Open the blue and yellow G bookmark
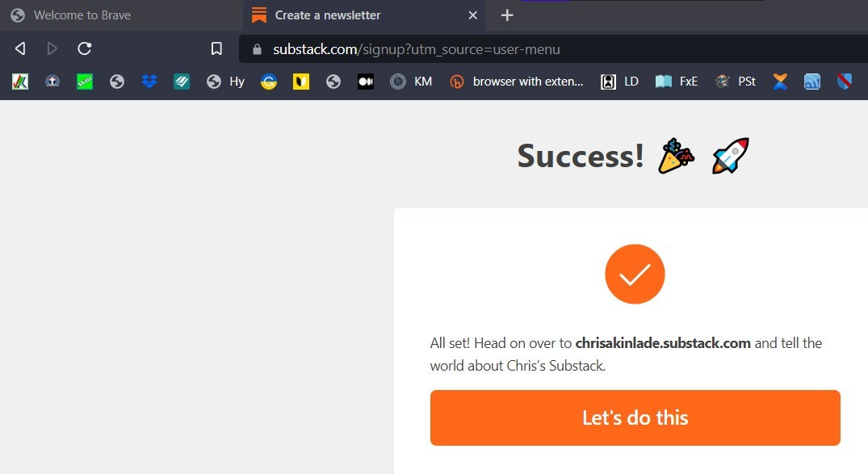 [269, 82]
